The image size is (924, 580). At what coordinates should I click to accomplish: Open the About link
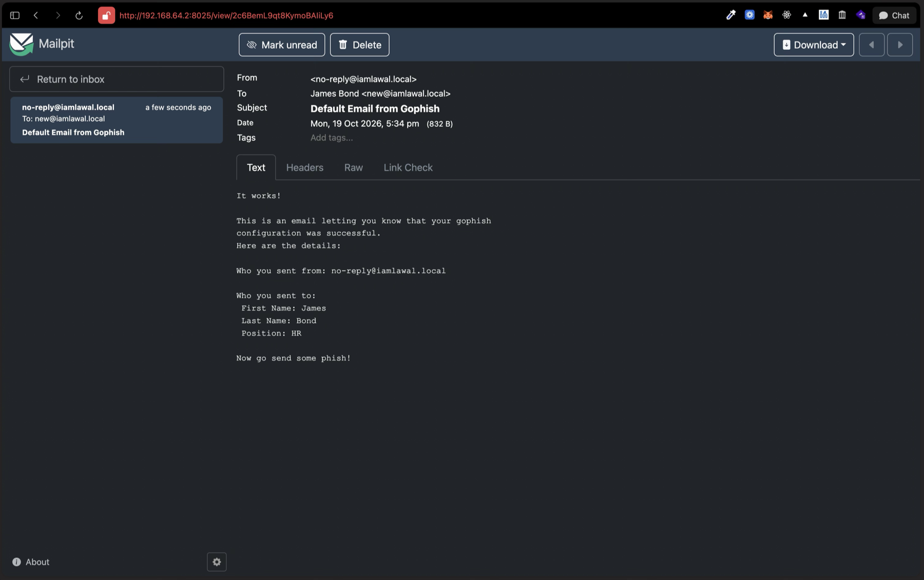click(31, 562)
